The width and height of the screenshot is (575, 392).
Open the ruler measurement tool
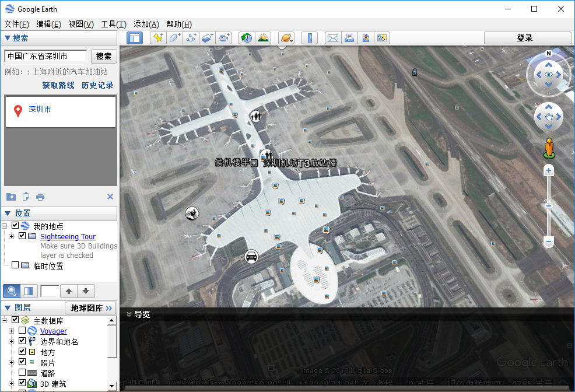[x=310, y=38]
